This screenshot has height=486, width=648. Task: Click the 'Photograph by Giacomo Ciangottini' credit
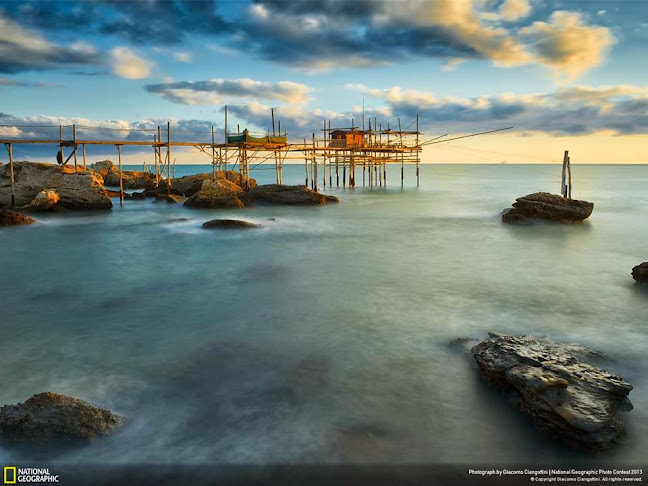tap(508, 472)
